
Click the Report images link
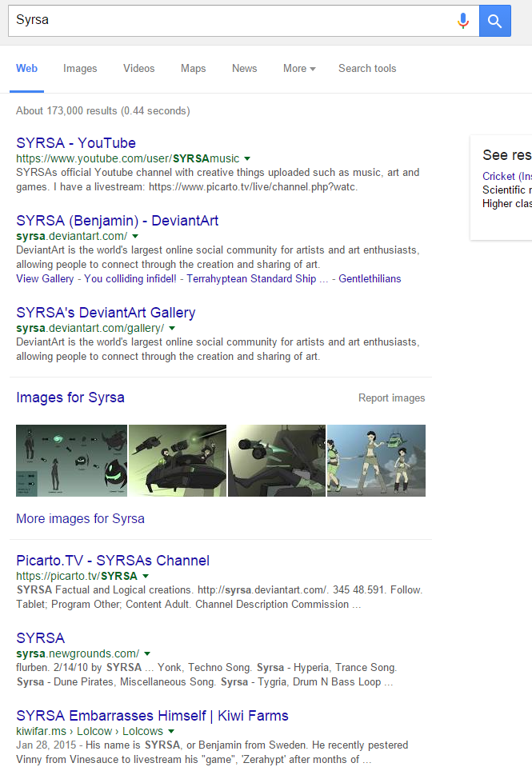tap(391, 398)
